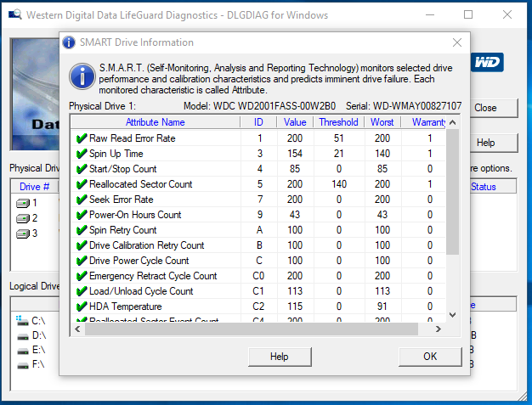The height and width of the screenshot is (405, 532).
Task: Click the model text WDC WD2001FASS-00W2B0
Action: pos(274,106)
